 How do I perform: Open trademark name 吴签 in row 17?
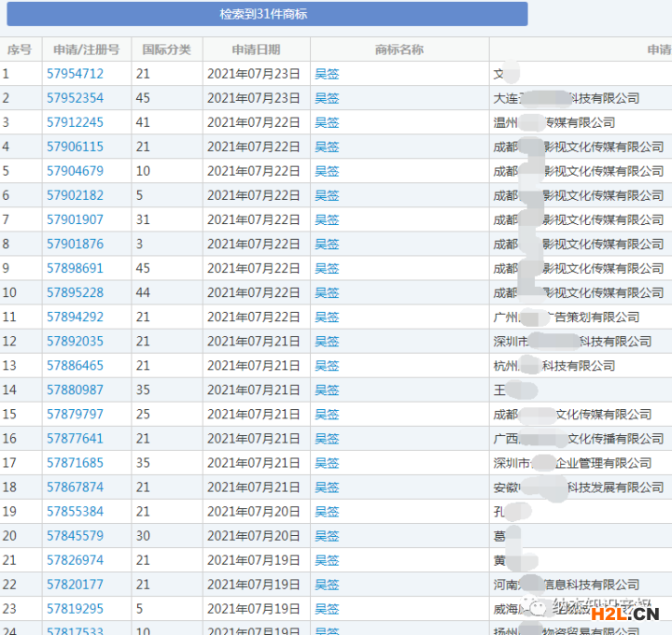click(x=327, y=463)
